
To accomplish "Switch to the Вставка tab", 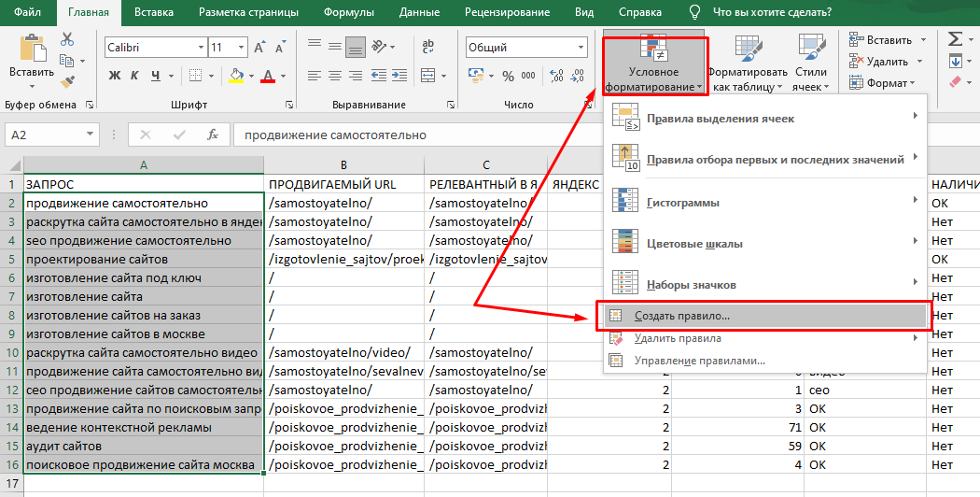I will 152,12.
